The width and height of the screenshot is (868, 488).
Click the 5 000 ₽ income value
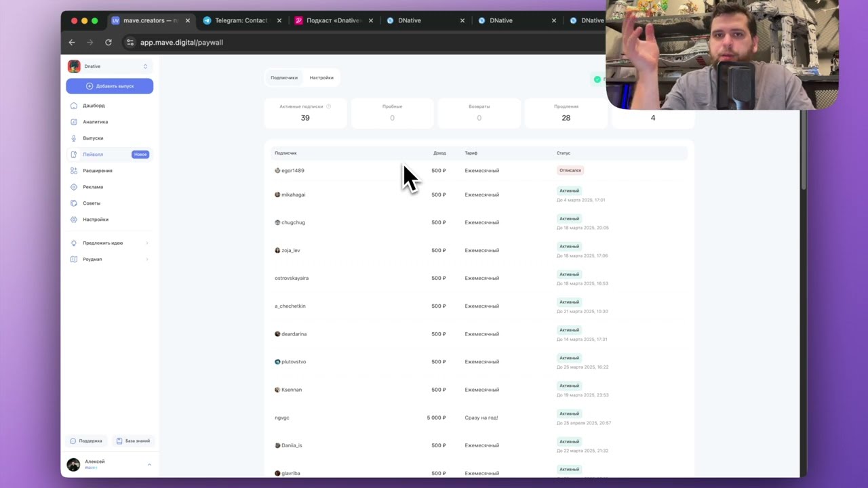pos(437,418)
